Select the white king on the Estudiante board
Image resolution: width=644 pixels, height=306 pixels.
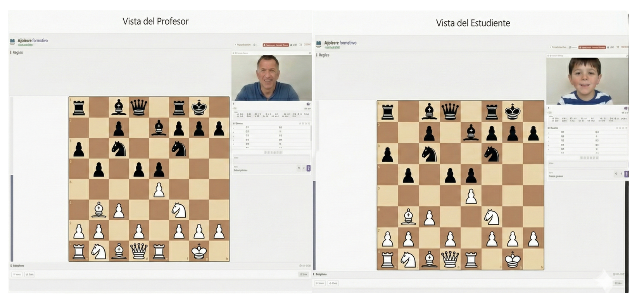(513, 259)
